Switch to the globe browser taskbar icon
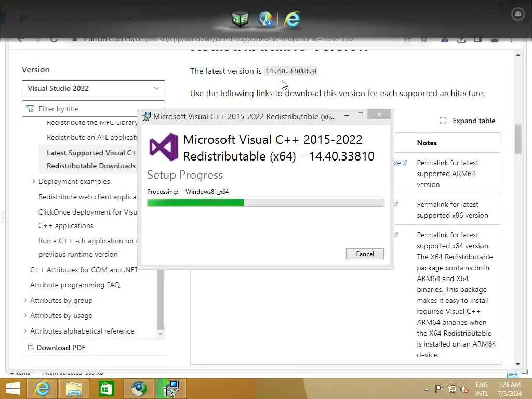Image resolution: width=532 pixels, height=399 pixels. point(138,389)
